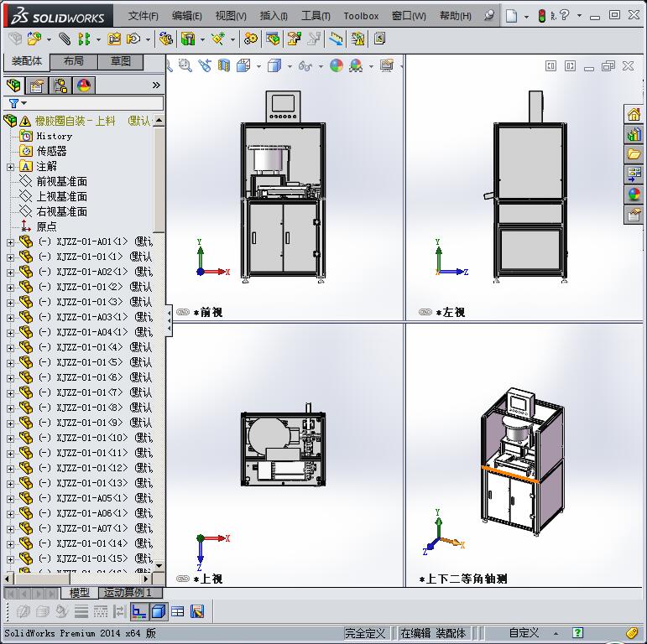
Task: Open the Toolbox menu
Action: 361,16
